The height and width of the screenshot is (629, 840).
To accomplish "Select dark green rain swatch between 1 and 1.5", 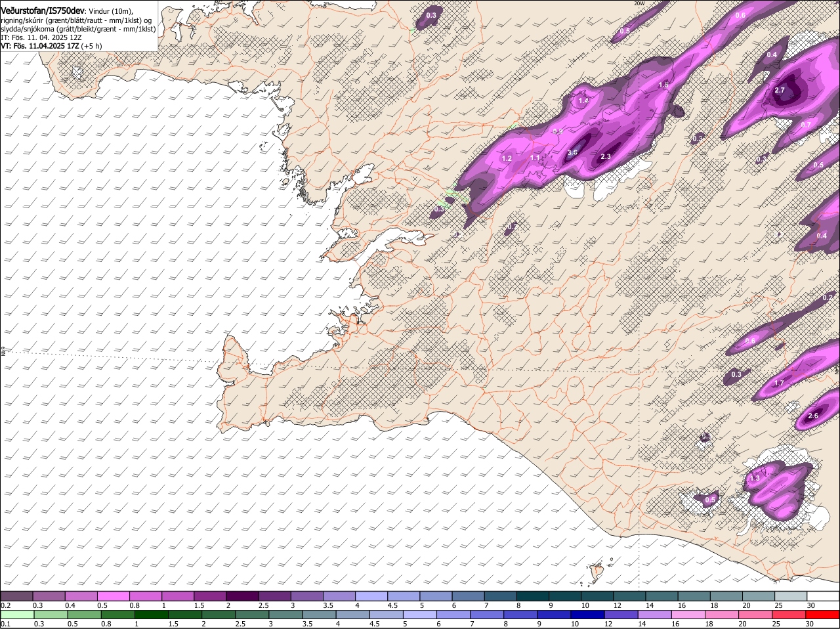I will [x=152, y=615].
